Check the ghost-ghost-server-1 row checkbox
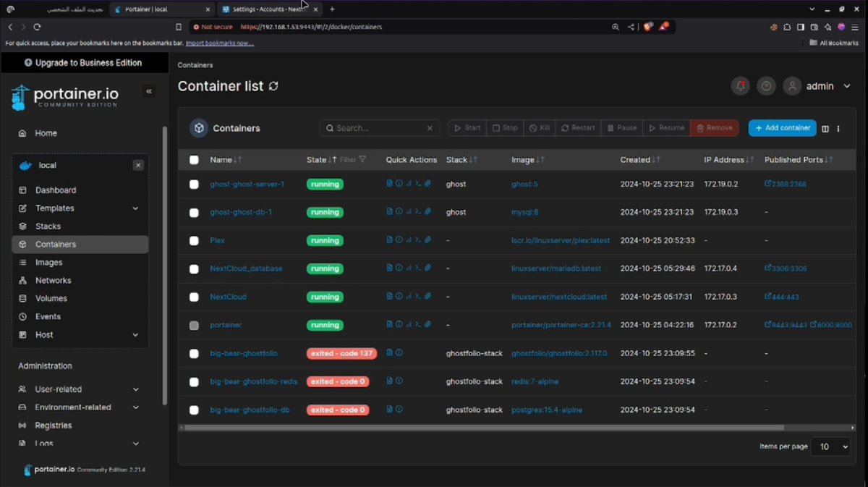Image resolution: width=868 pixels, height=487 pixels. tap(194, 185)
